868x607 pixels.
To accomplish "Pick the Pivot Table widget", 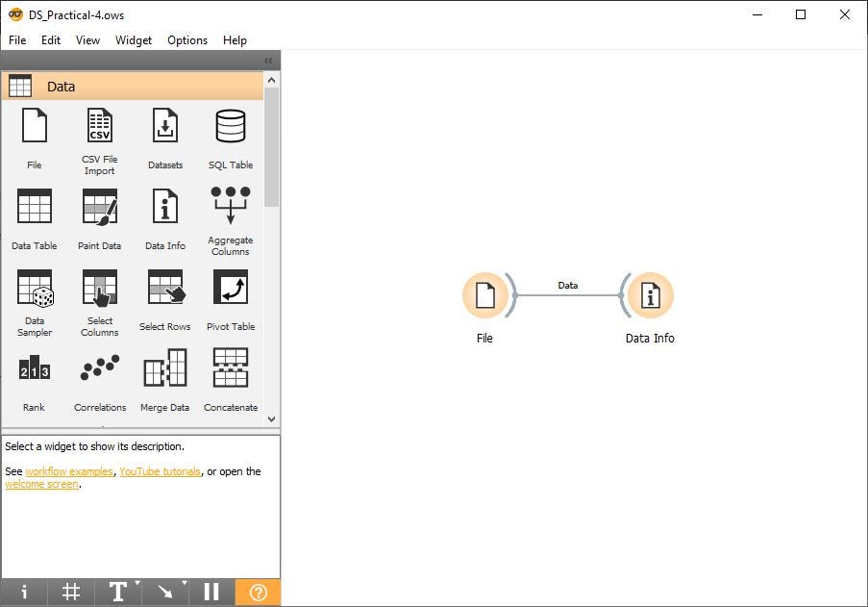I will point(231,299).
